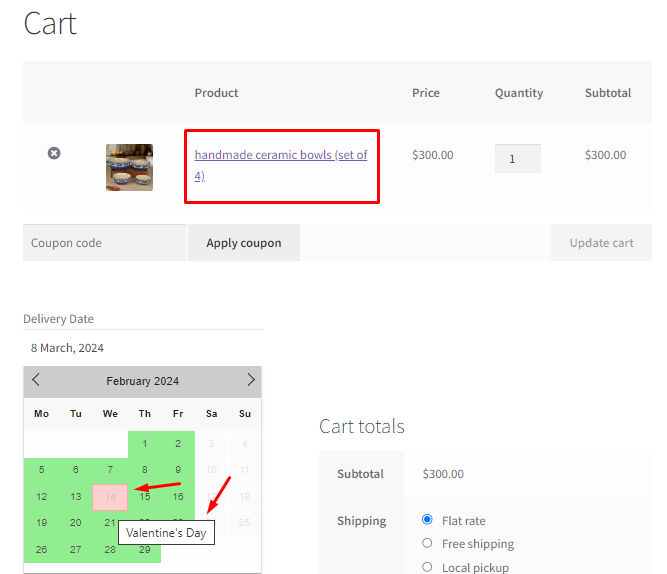The height and width of the screenshot is (574, 667).
Task: Pick February 9 in the calendar
Action: tap(178, 470)
